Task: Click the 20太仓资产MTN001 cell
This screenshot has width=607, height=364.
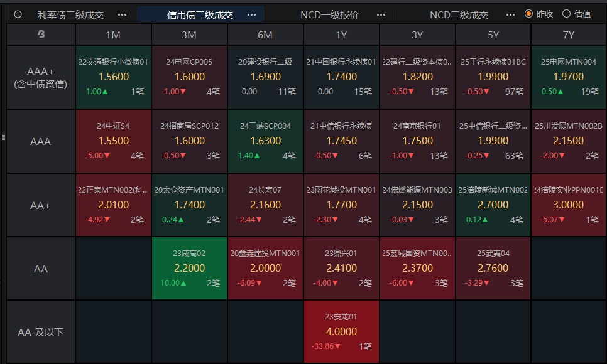Action: point(189,205)
